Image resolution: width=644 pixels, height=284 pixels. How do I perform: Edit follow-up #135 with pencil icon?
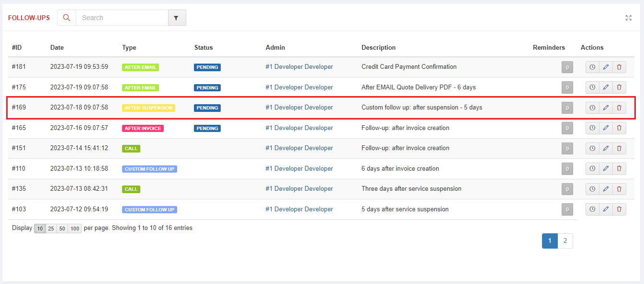tap(606, 189)
